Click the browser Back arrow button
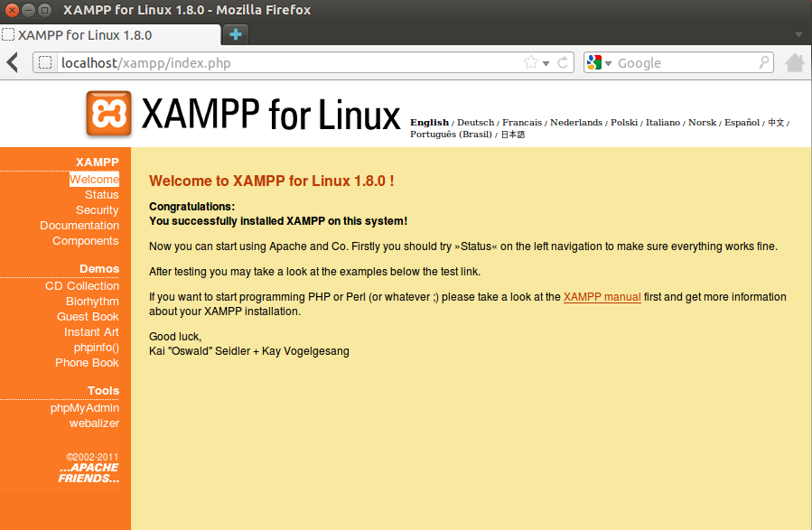The width and height of the screenshot is (812, 530). (13, 62)
